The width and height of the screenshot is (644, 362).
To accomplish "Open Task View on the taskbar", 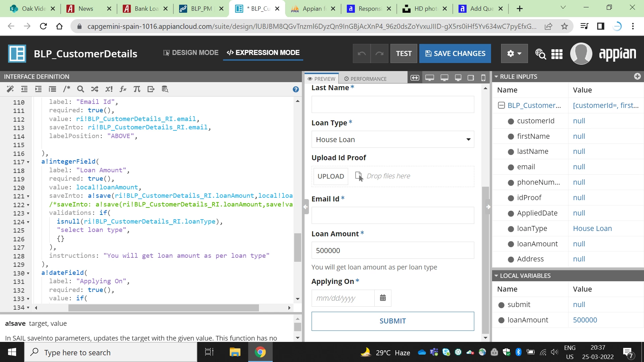I will coord(209,352).
